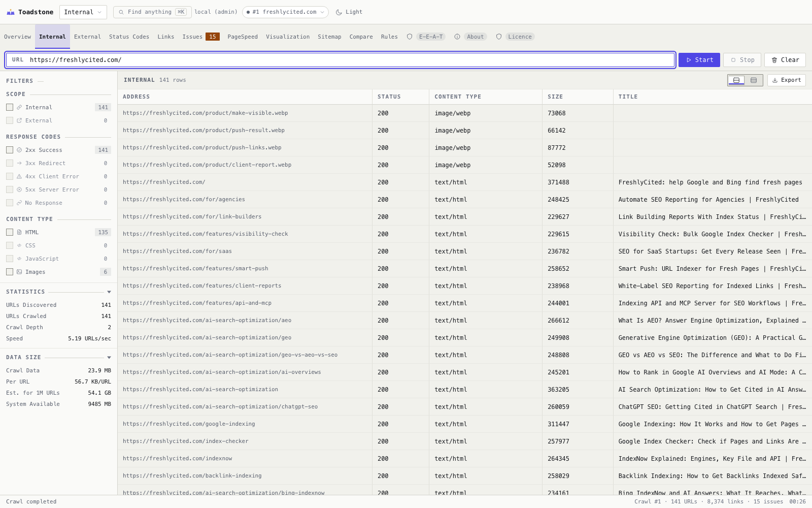812x508 pixels.
Task: Click the Find anything search box
Action: pyautogui.click(x=152, y=12)
